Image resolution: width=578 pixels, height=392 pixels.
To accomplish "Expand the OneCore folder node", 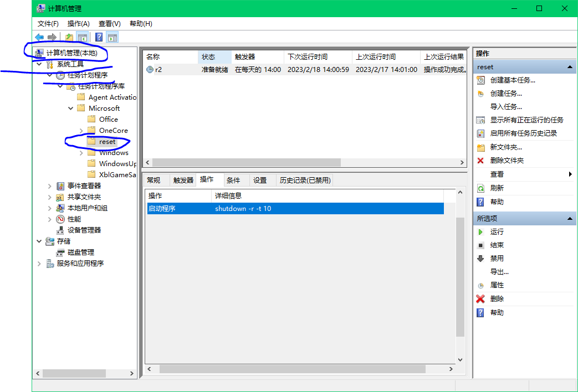I will point(81,131).
